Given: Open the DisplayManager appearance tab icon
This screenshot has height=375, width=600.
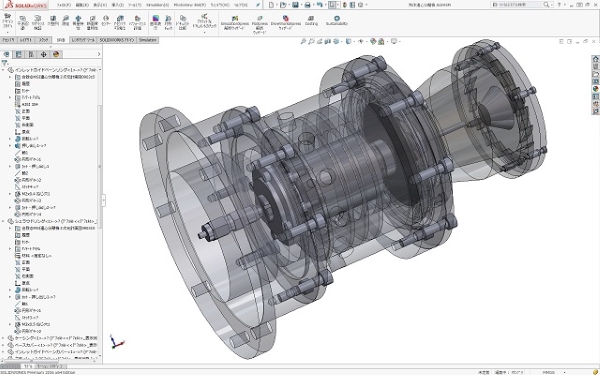Looking at the screenshot, I should pyautogui.click(x=56, y=54).
